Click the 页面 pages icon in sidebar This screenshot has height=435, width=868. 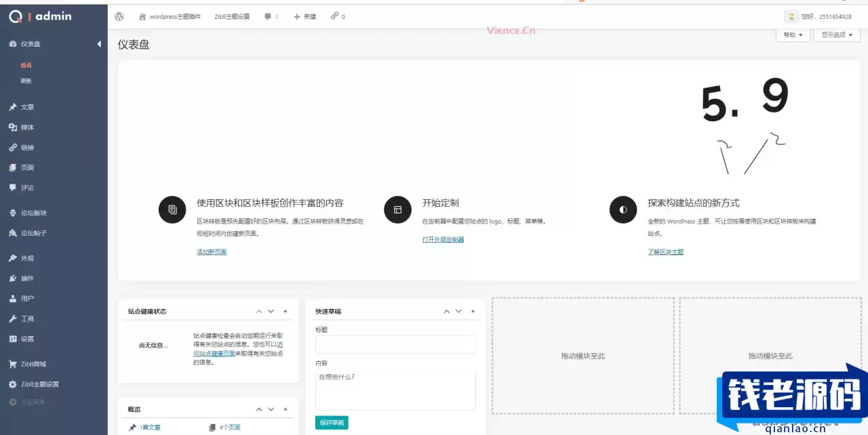pyautogui.click(x=13, y=167)
